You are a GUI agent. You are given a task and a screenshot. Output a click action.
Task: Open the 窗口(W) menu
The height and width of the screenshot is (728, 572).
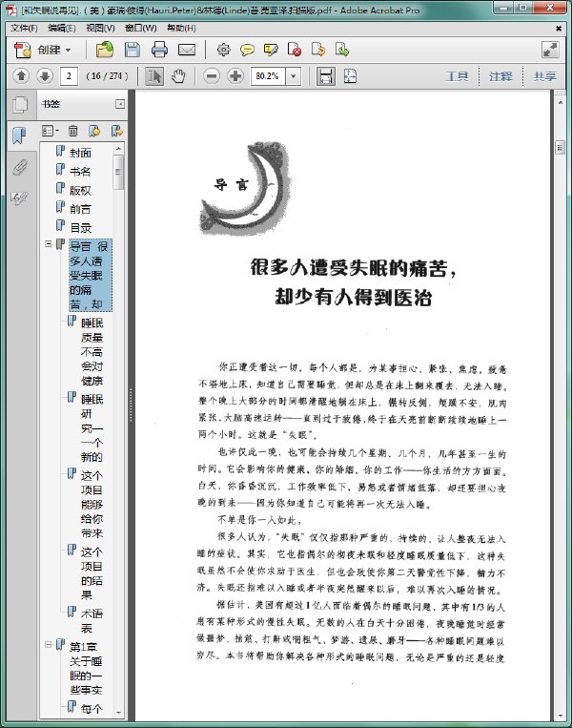(140, 29)
